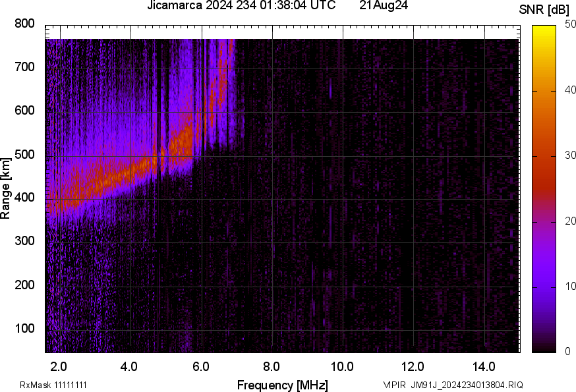Click the plot title 'Jicamarca 2024 234 01:38:04 UTC'
Screen dimensions: 576x392
click(241, 5)
